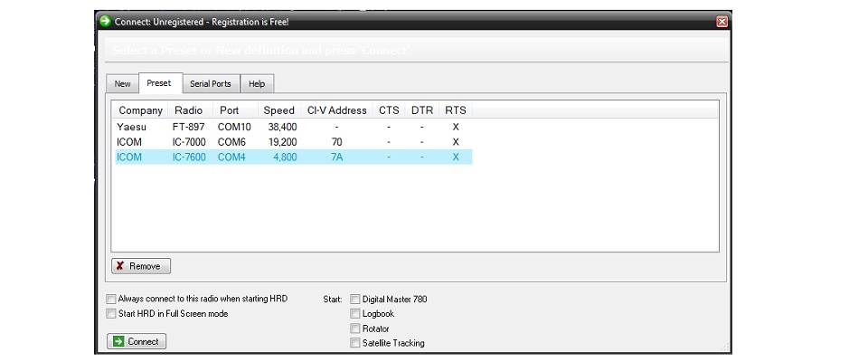The width and height of the screenshot is (868, 362).
Task: Click the CI-V address 70 cell
Action: pos(336,142)
